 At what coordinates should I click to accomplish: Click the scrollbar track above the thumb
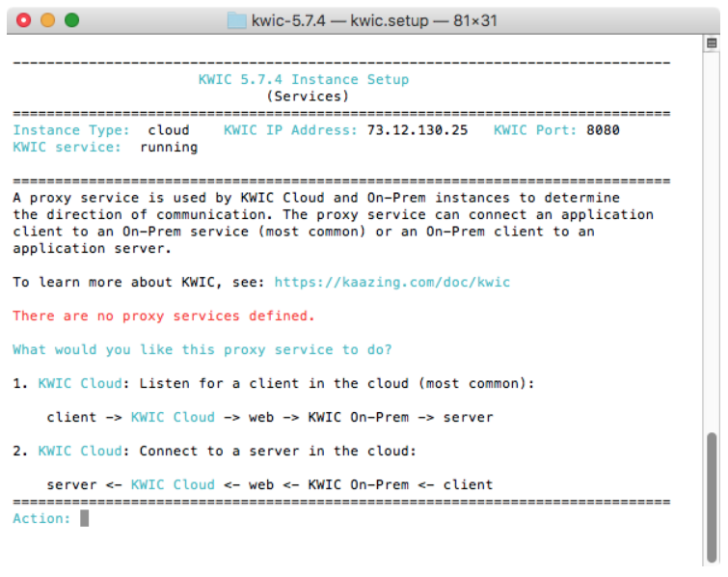(712, 241)
